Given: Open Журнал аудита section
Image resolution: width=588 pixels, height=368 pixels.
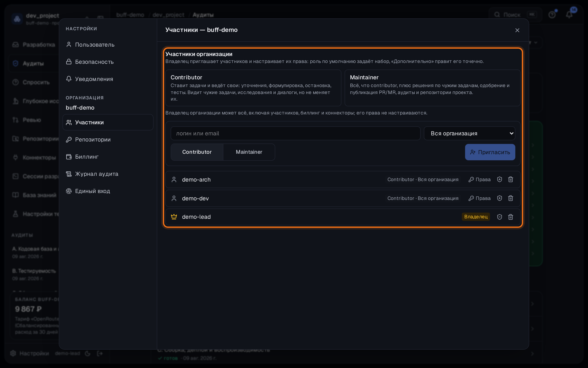Looking at the screenshot, I should pos(108,174).
